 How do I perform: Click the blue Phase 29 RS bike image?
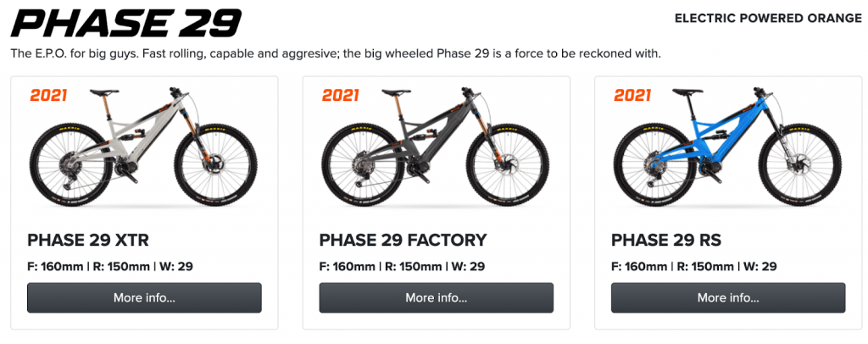click(728, 147)
